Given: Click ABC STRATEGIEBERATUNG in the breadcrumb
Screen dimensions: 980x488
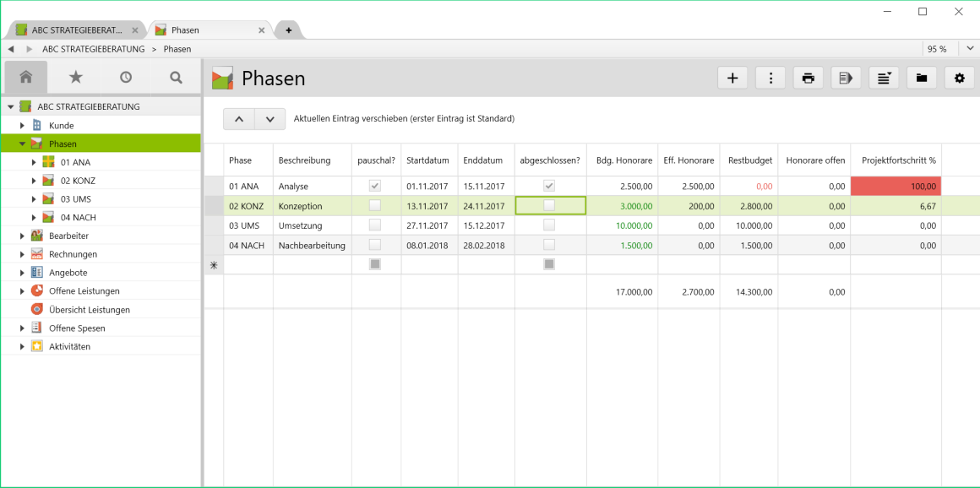Looking at the screenshot, I should (93, 49).
